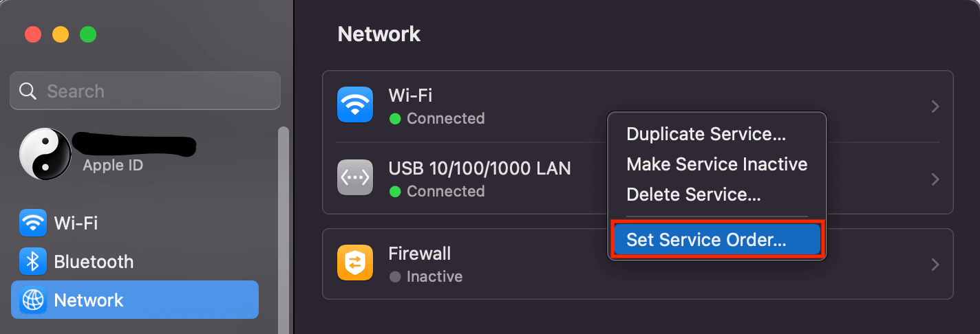The width and height of the screenshot is (980, 334).
Task: Open the Apple ID account label
Action: pos(113,166)
